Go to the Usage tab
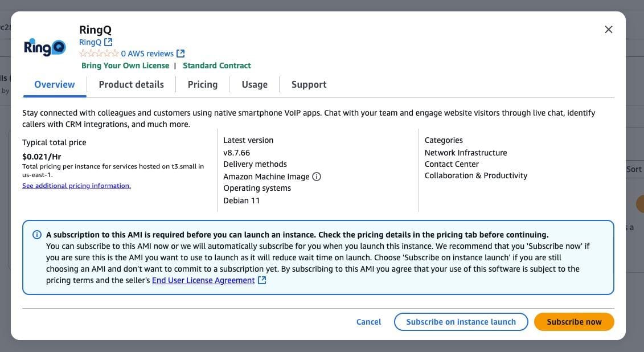The image size is (644, 352). 254,84
